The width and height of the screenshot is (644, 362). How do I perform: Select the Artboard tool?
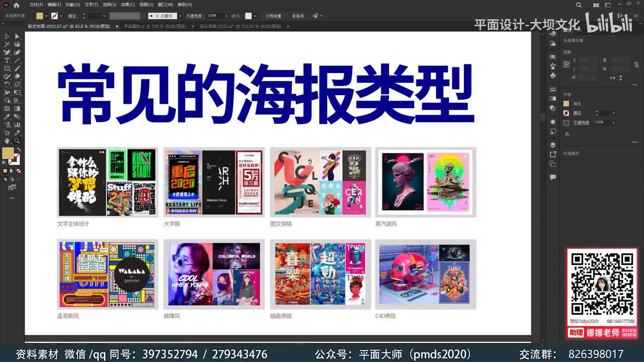7,133
